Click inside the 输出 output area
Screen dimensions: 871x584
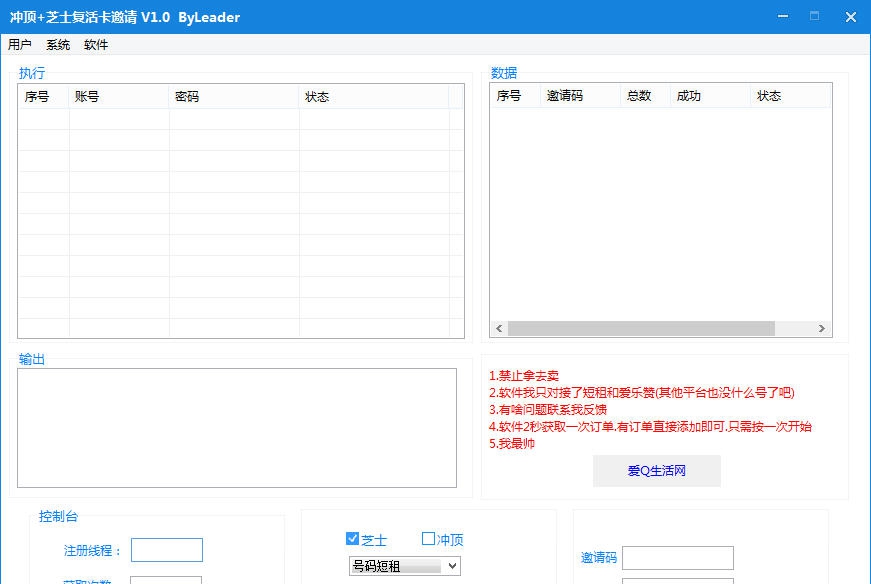235,425
